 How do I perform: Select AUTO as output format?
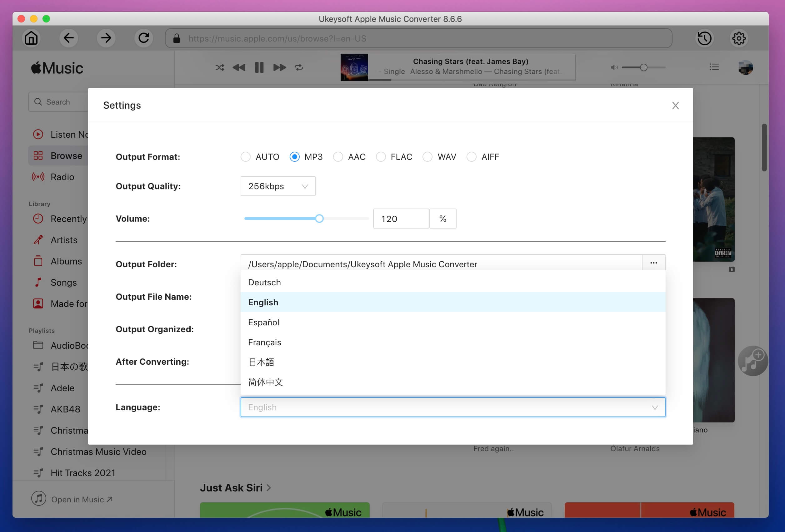click(x=245, y=157)
